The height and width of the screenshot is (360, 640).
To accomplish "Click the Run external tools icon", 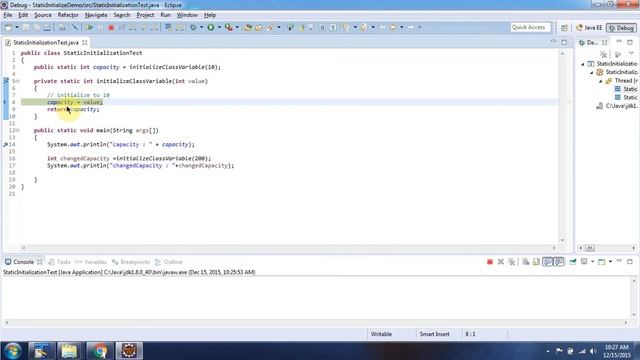I will pyautogui.click(x=229, y=27).
